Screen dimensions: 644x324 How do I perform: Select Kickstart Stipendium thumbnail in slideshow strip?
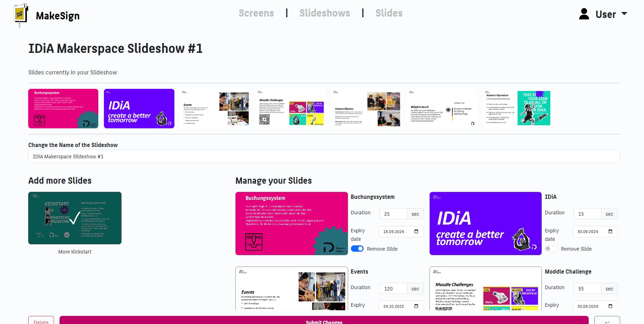click(x=518, y=109)
